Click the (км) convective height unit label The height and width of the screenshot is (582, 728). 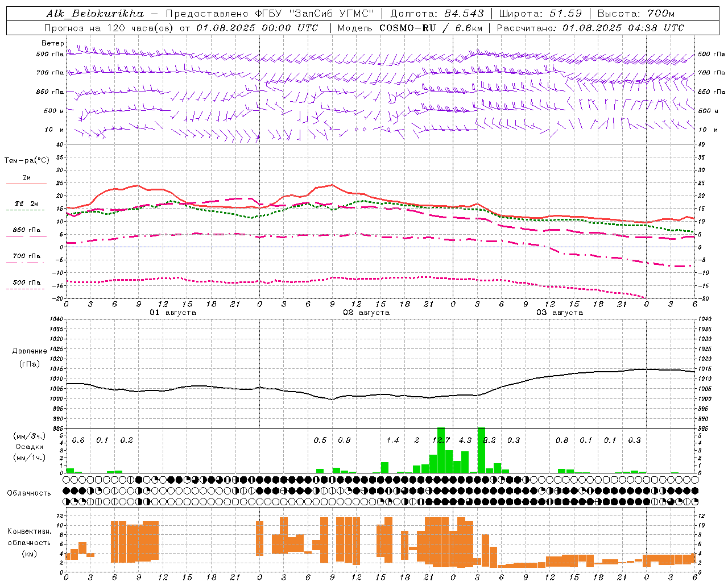click(30, 554)
